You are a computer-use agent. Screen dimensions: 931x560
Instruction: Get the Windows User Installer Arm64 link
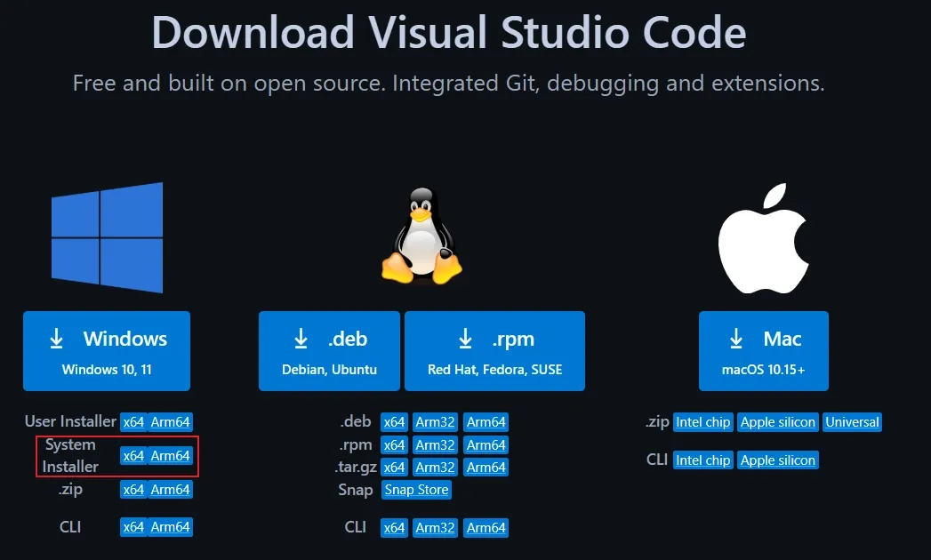(x=171, y=421)
